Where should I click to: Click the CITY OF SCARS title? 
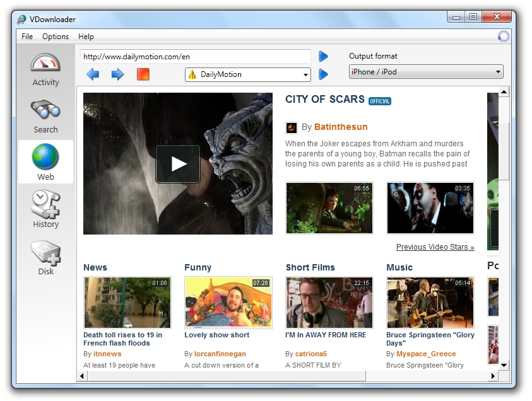pos(325,99)
